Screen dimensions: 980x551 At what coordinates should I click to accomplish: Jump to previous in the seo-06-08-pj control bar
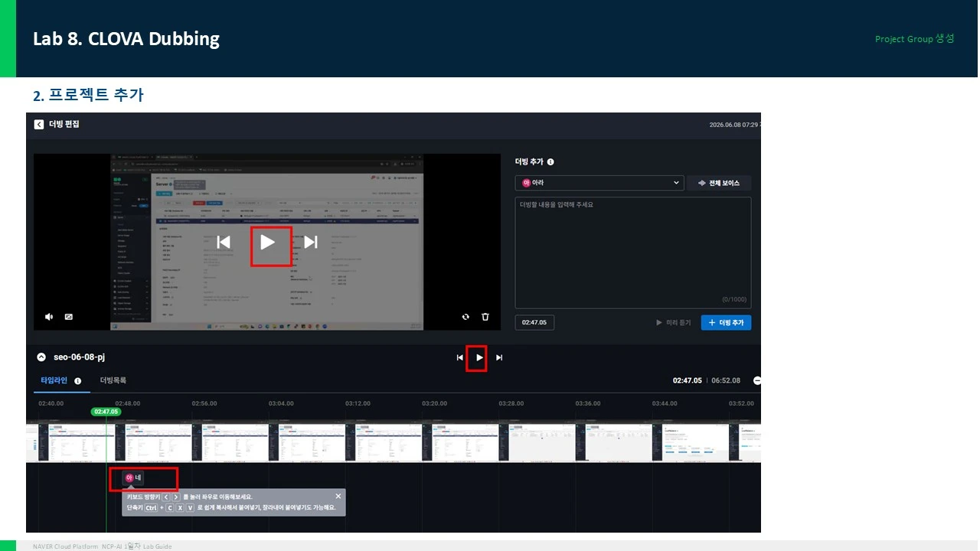[x=459, y=357]
